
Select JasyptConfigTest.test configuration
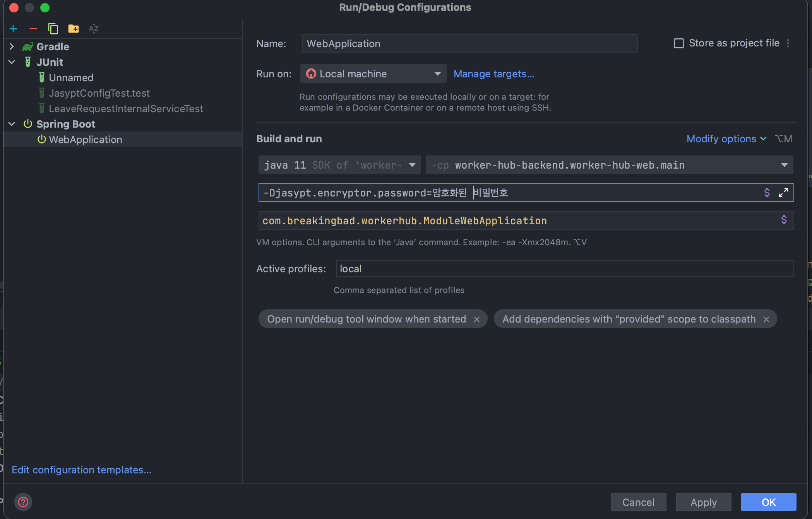[99, 93]
